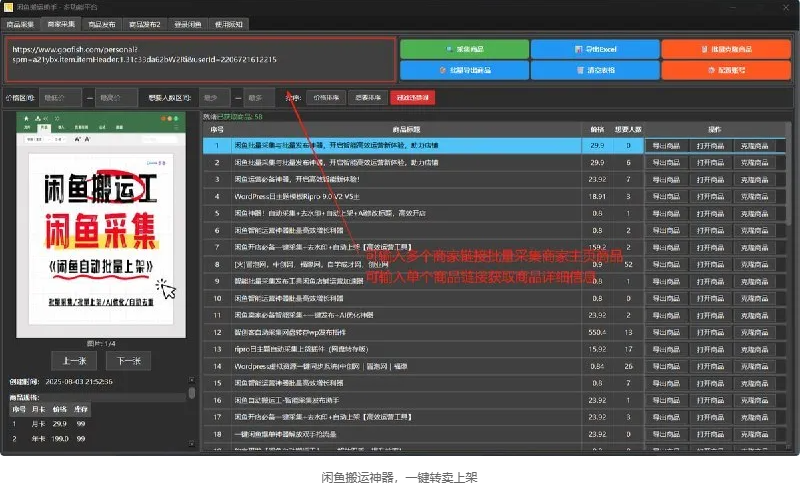Viewport: 803px width, 489px height.
Task: Click 克隆商品 in row 1
Action: 755,146
